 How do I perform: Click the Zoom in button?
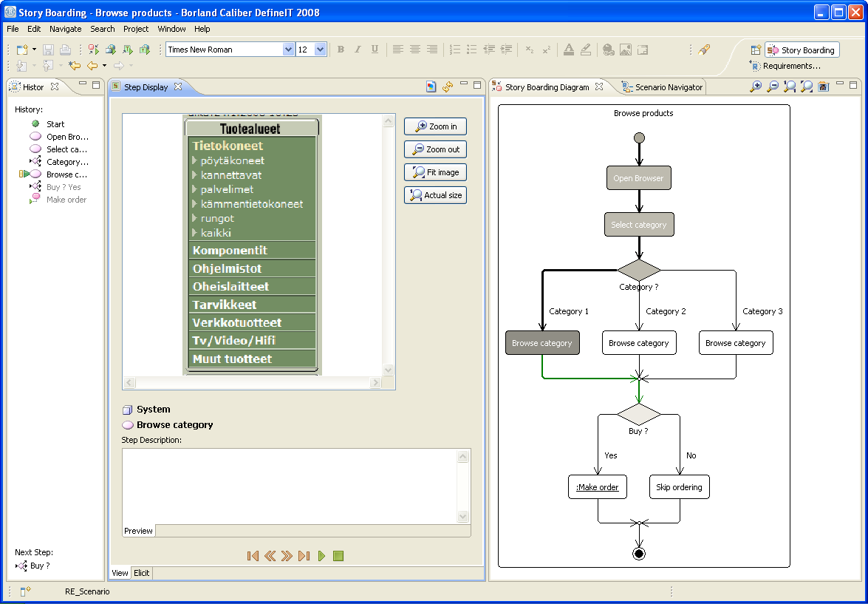click(435, 126)
